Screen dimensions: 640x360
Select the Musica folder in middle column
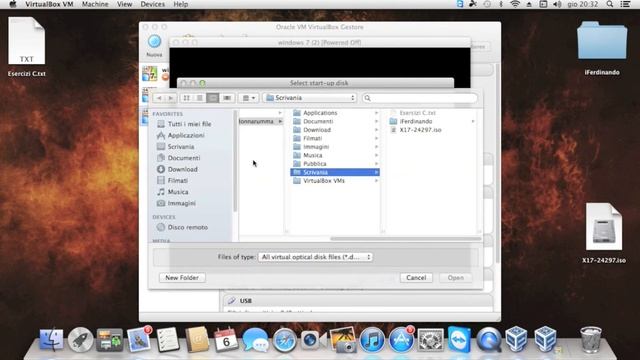click(335, 155)
